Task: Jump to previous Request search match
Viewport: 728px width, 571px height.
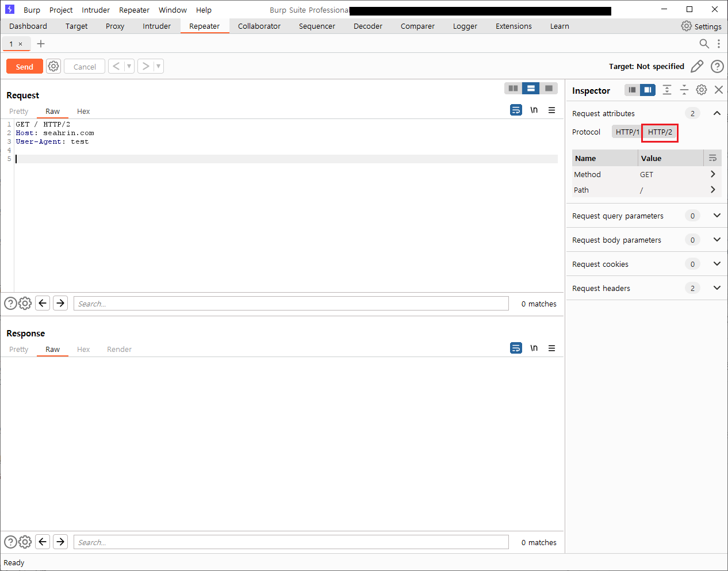Action: pyautogui.click(x=43, y=303)
